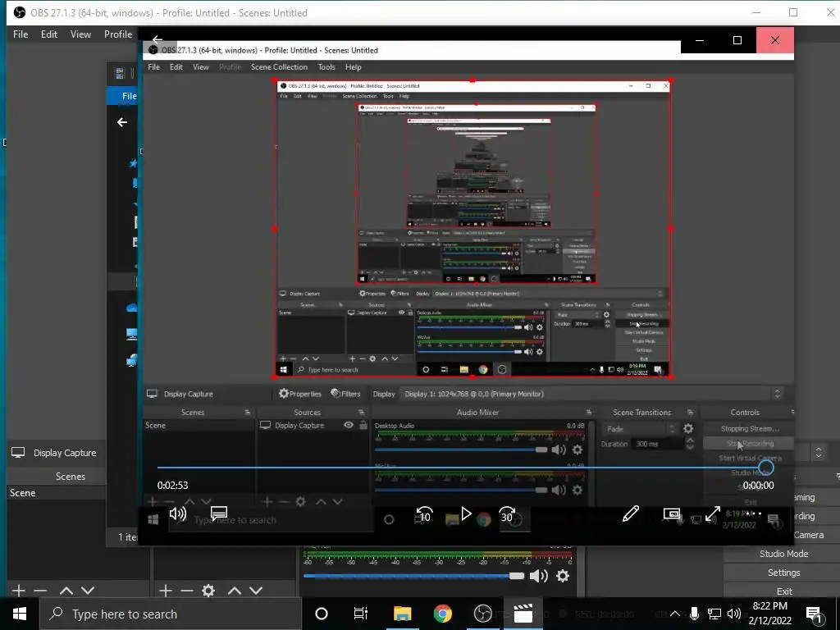
Task: Click the OBS logo in the outer title bar
Action: (20, 12)
